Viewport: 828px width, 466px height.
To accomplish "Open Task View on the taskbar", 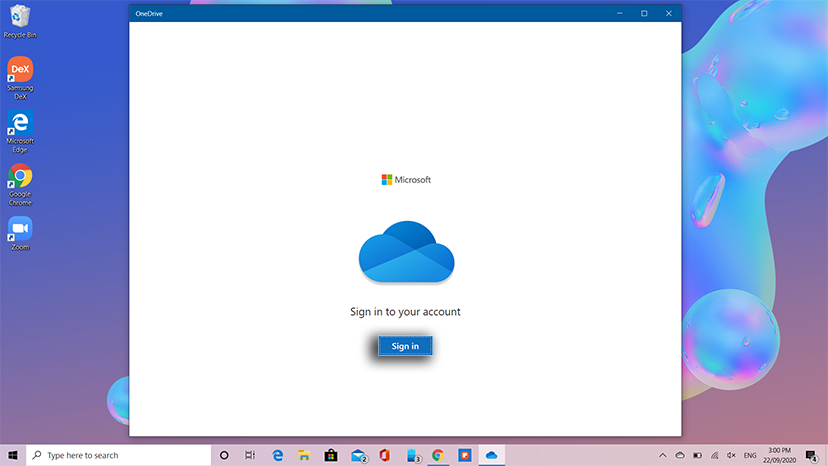I will coord(250,455).
